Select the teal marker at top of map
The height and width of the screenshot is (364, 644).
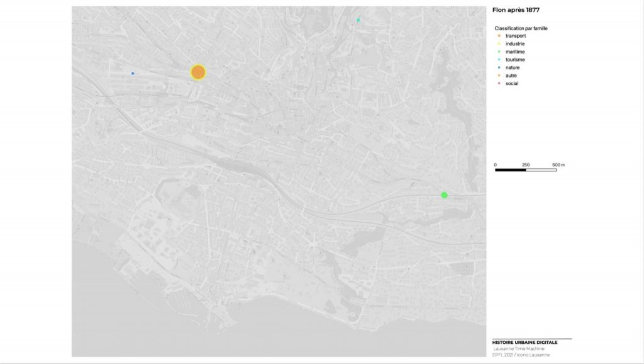tap(358, 20)
